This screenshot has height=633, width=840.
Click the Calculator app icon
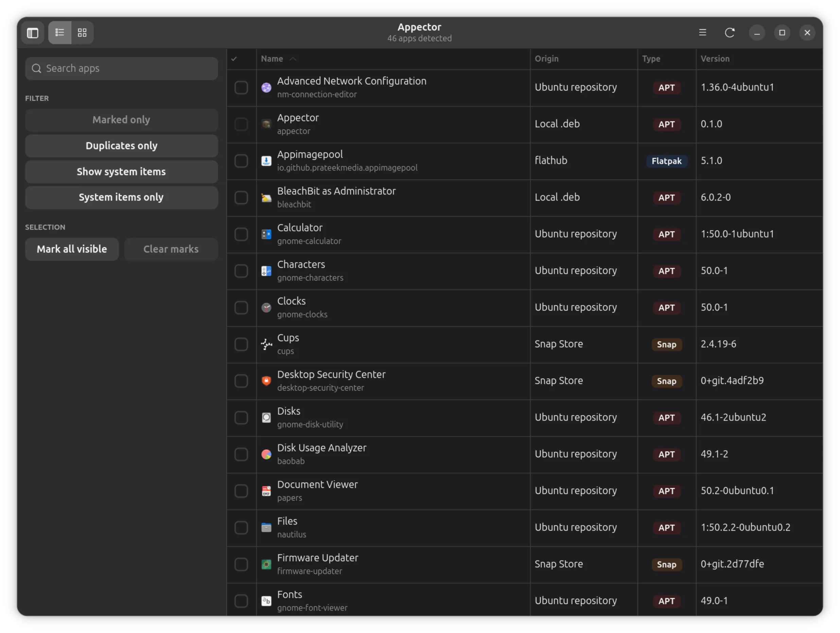click(267, 234)
